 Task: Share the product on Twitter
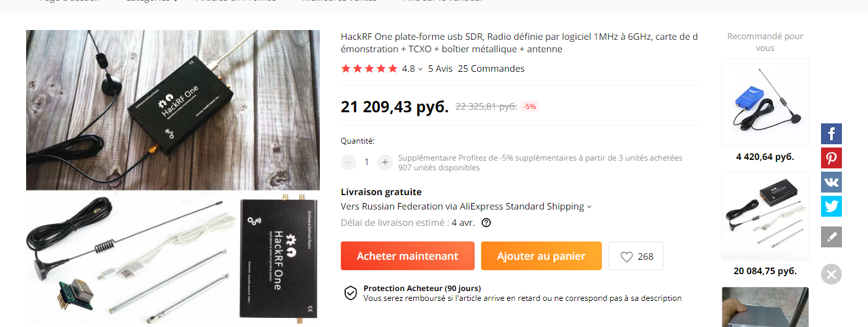pos(831,206)
